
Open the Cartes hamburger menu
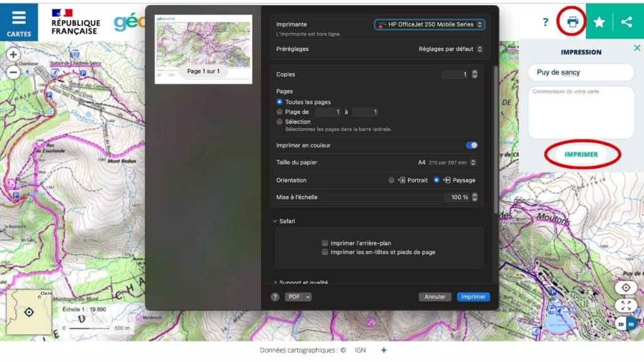tap(19, 21)
